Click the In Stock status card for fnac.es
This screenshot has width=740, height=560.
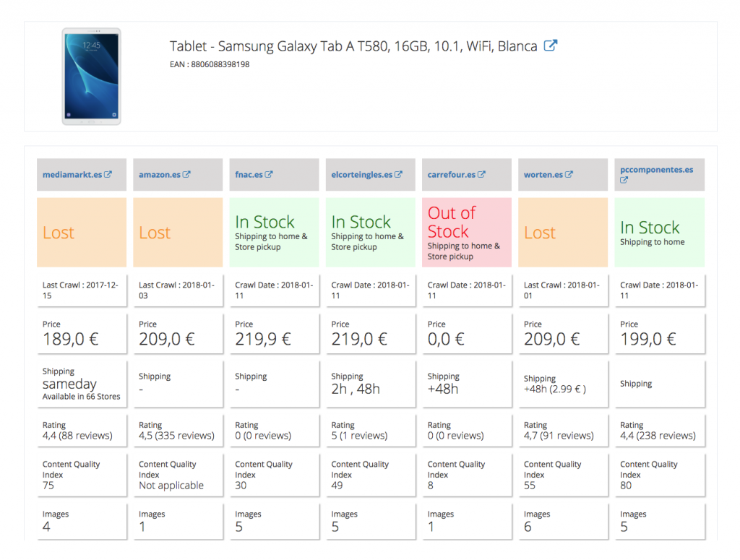[274, 233]
